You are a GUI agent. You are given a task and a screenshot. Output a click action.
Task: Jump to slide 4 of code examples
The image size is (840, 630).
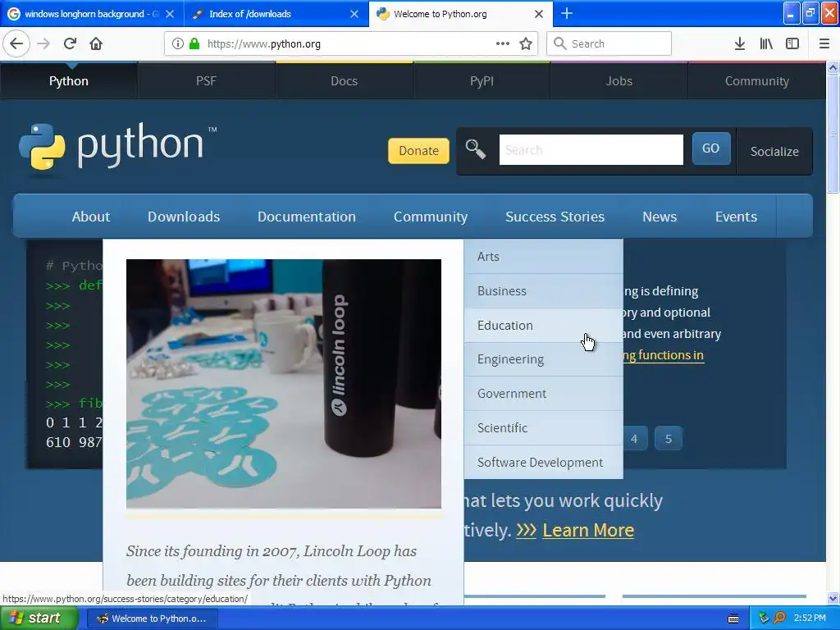(634, 439)
